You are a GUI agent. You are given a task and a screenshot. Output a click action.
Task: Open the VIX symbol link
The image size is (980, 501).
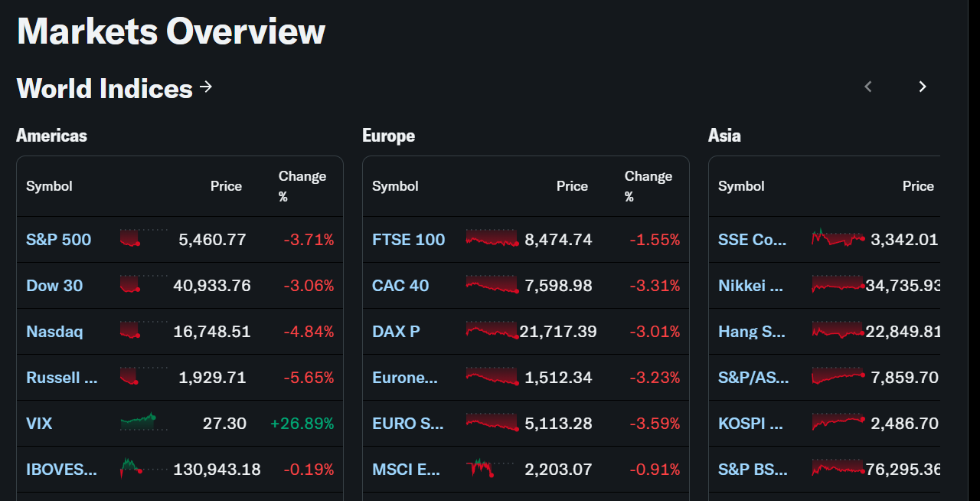pyautogui.click(x=39, y=424)
